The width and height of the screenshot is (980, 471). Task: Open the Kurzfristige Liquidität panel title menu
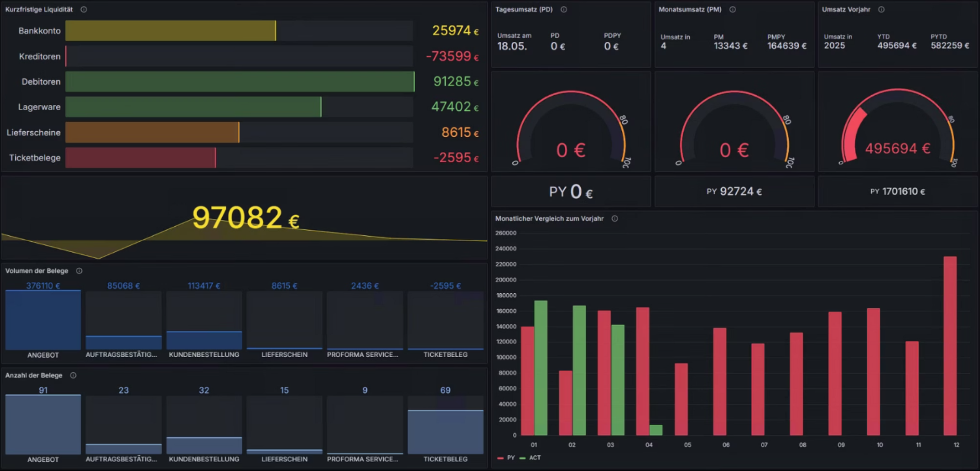click(39, 10)
